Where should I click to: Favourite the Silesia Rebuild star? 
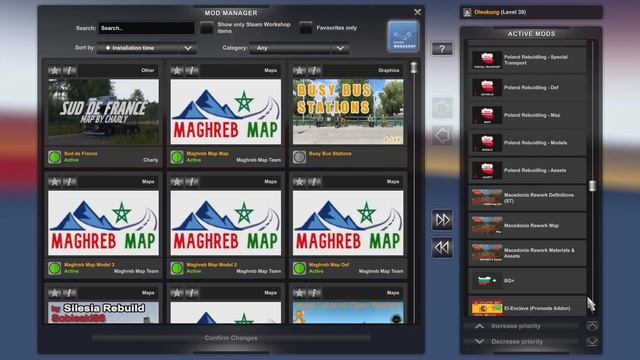[55, 293]
